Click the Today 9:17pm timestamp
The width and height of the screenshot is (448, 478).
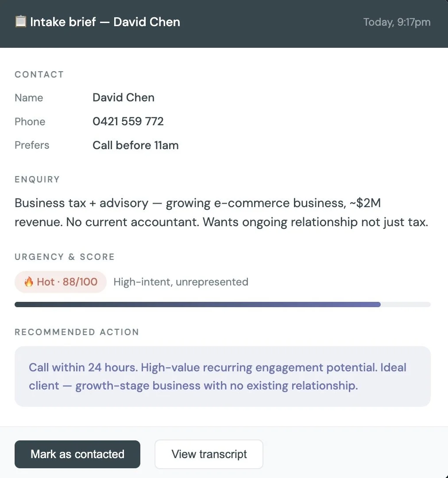pos(397,22)
